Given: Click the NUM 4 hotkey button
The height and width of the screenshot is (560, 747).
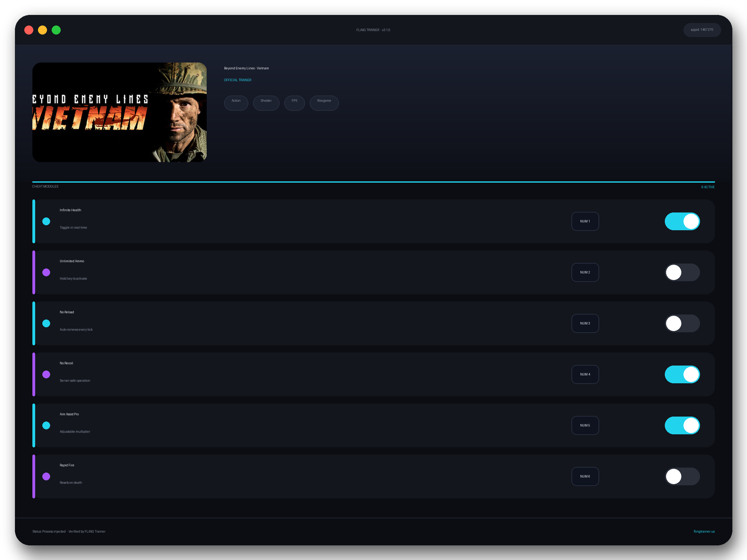Looking at the screenshot, I should click(x=585, y=374).
